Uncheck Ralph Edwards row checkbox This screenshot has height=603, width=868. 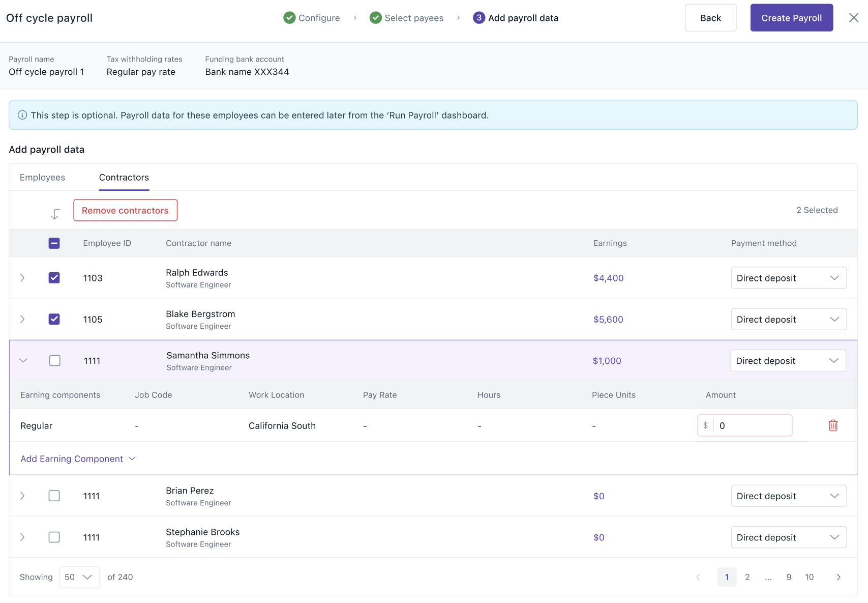[x=54, y=278]
